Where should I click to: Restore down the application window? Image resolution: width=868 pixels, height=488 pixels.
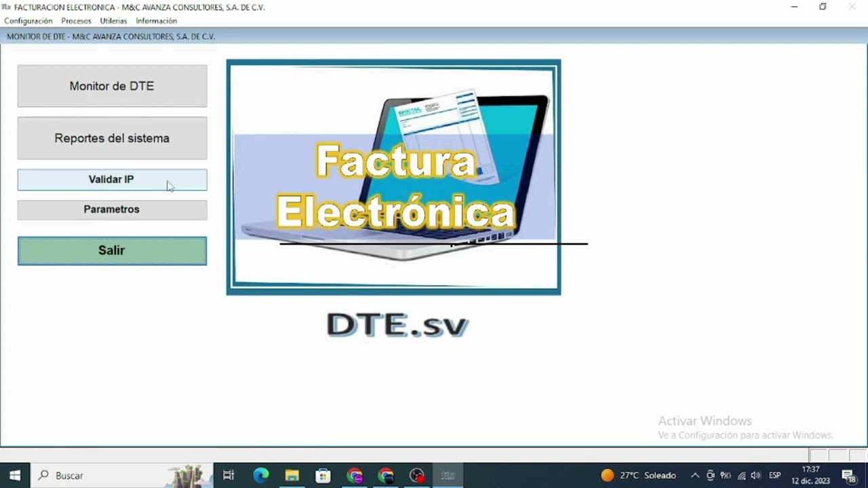point(823,7)
